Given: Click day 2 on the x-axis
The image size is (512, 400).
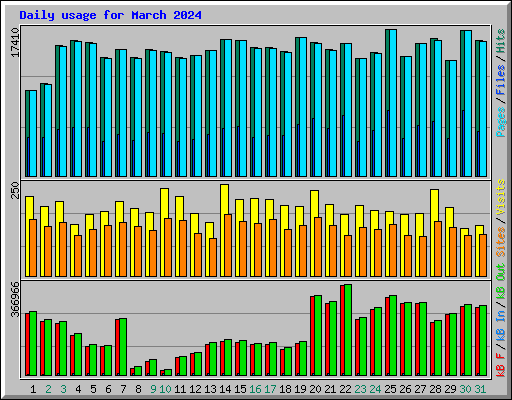Looking at the screenshot, I should [x=48, y=389].
